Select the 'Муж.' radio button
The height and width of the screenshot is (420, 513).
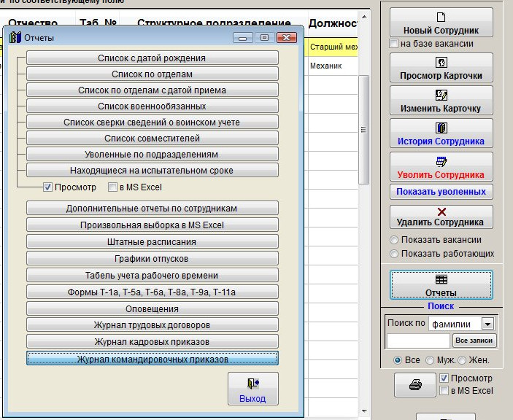point(430,360)
